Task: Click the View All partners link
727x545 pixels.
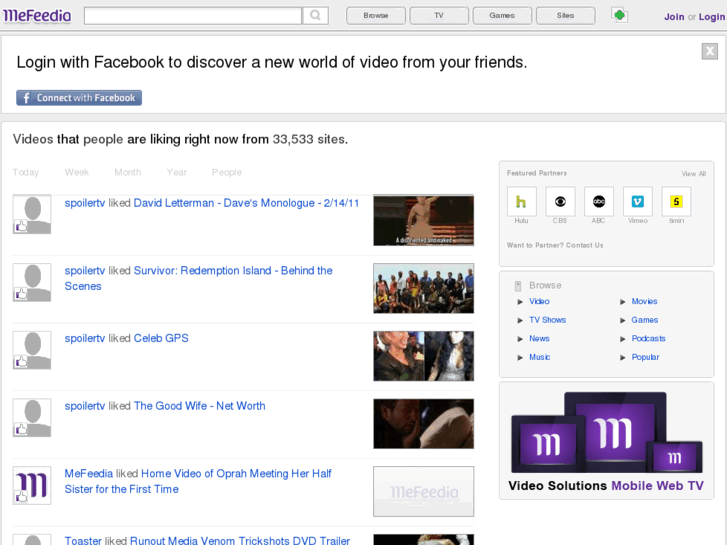Action: tap(694, 174)
